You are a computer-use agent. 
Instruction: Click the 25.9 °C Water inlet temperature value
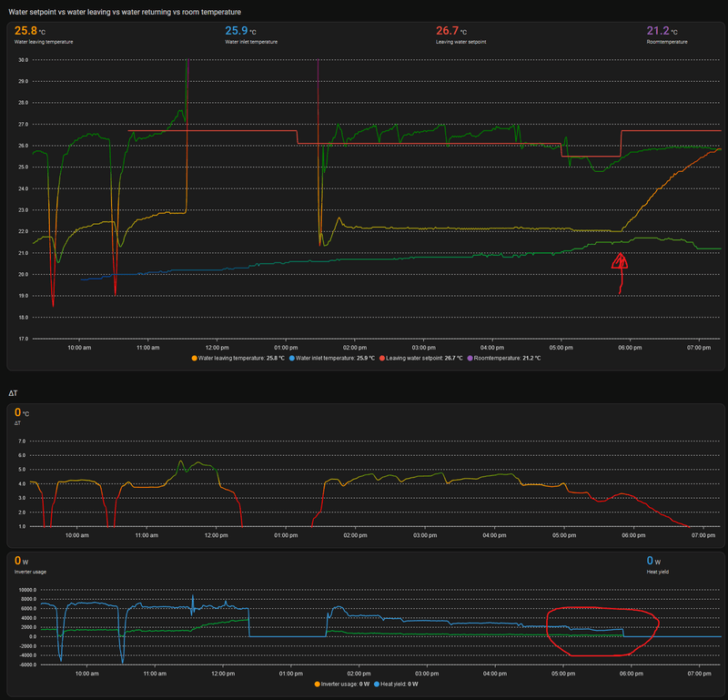click(240, 31)
